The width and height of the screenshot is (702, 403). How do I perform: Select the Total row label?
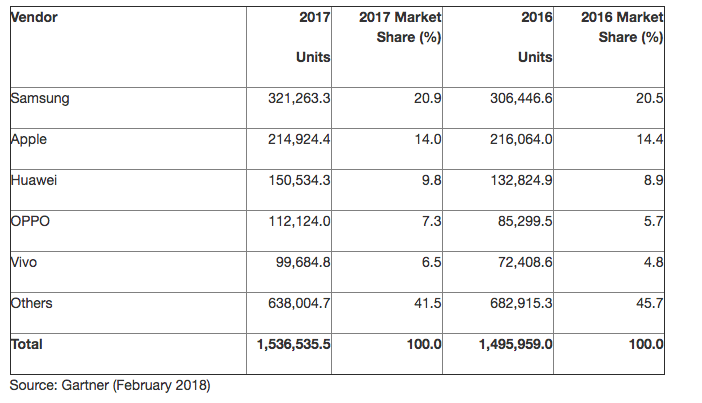click(27, 344)
